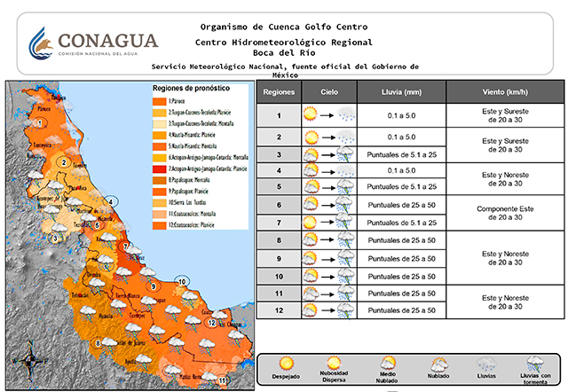Click the Regiones column header
The width and height of the screenshot is (568, 392).
[279, 92]
